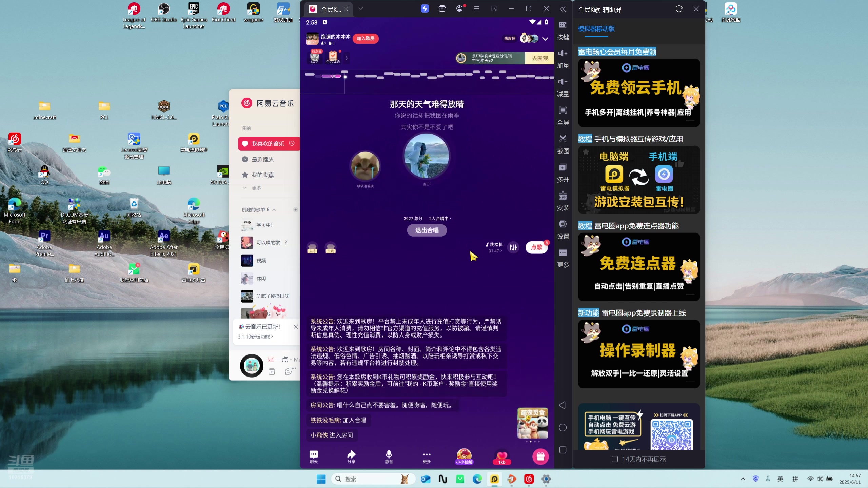
Task: Click the 分享 share icon
Action: click(x=351, y=456)
